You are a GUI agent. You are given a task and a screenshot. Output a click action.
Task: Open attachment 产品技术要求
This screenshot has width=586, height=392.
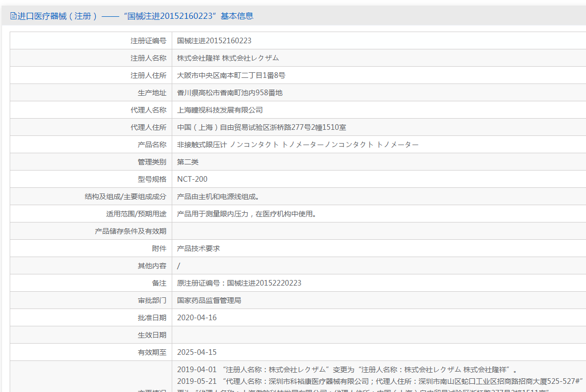(198, 248)
